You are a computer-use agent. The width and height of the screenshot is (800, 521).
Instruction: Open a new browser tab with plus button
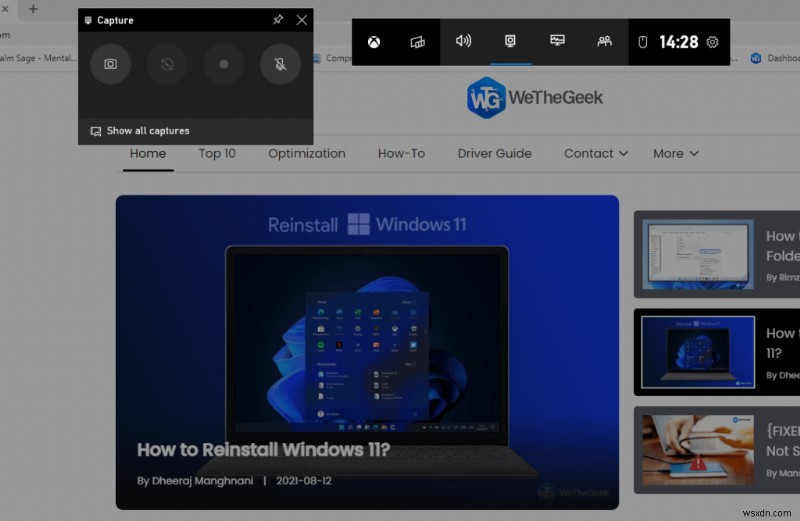coord(33,9)
